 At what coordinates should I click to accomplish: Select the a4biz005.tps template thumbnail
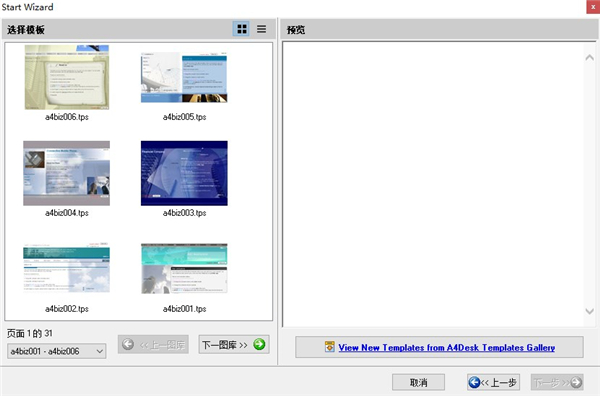[184, 77]
